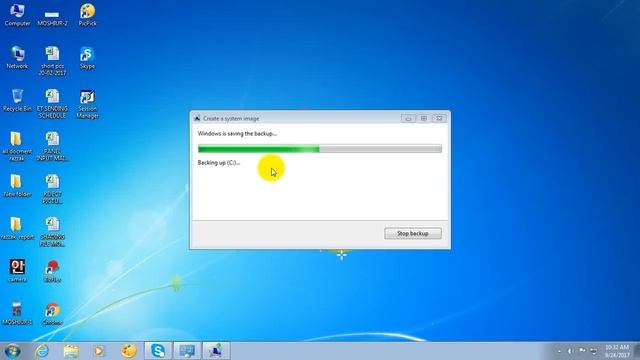Screen dimensions: 640x360
Task: Open the network status tray icon
Action: coord(594,351)
